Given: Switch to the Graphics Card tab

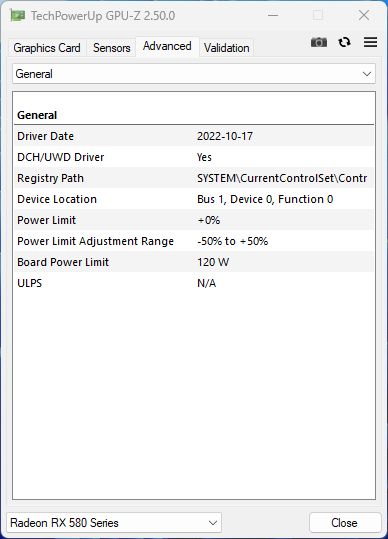Looking at the screenshot, I should coord(47,48).
